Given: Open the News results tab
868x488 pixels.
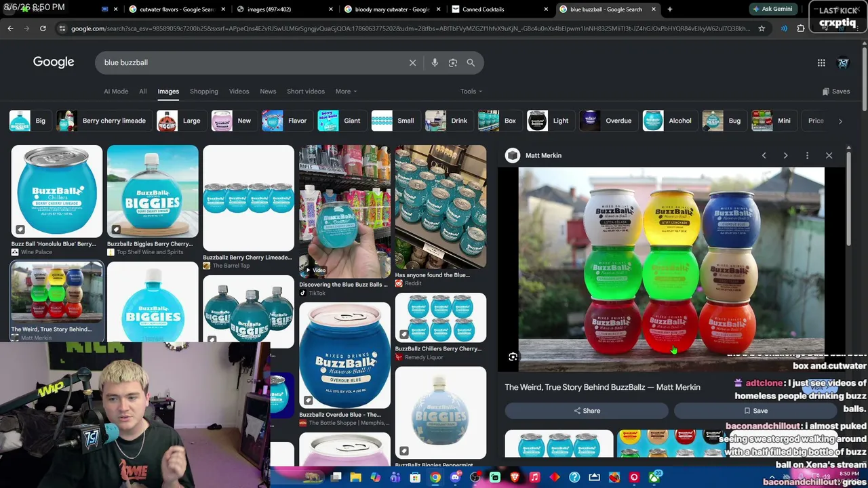Looking at the screenshot, I should 268,91.
